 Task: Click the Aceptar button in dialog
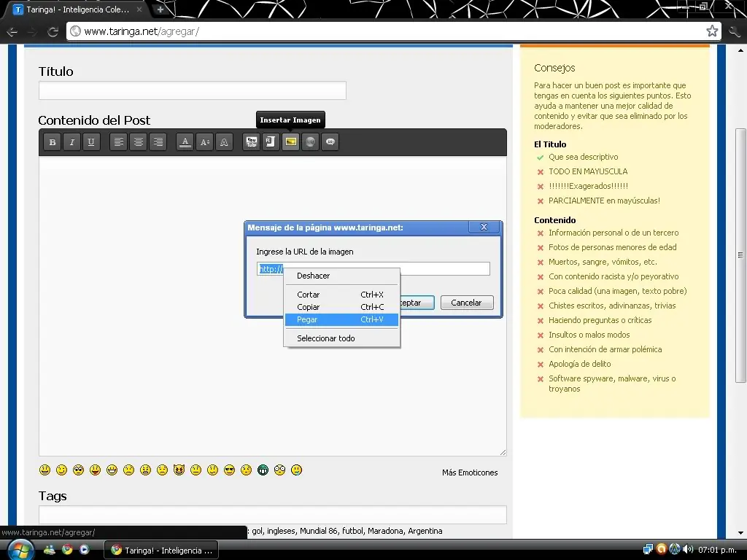[x=417, y=303]
